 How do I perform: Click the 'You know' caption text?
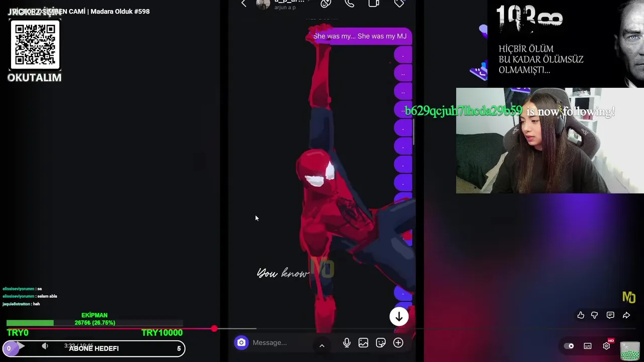[x=283, y=273]
